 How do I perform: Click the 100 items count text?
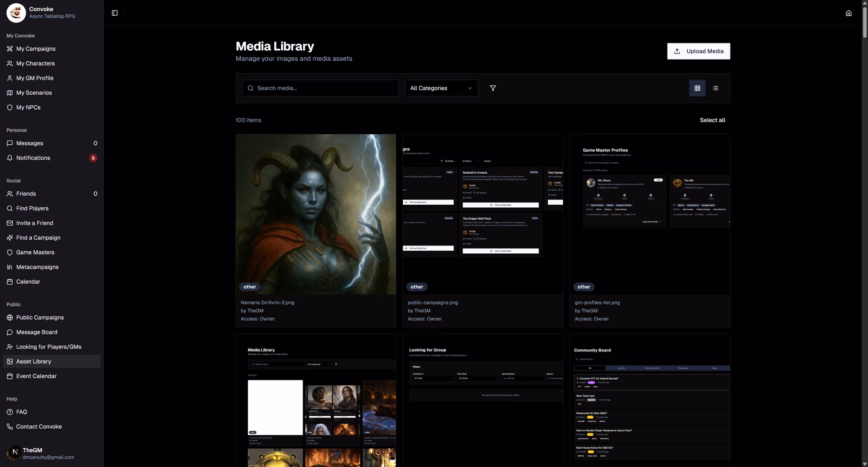[248, 120]
